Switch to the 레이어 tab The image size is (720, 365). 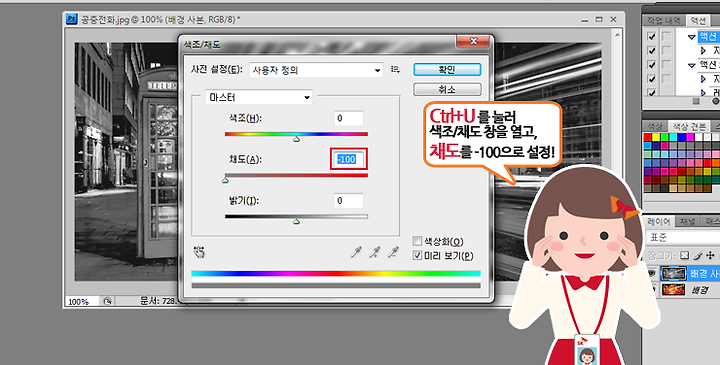pos(659,221)
